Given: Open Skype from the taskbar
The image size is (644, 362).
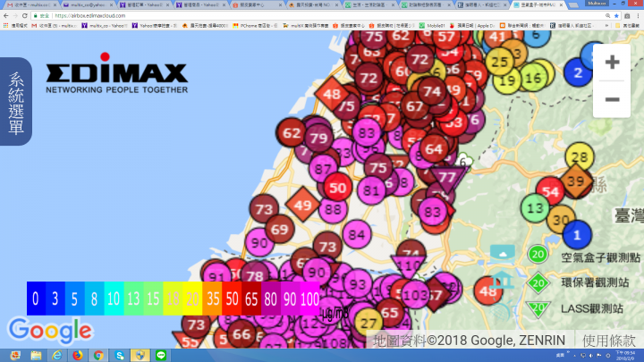Looking at the screenshot, I should pyautogui.click(x=120, y=355).
